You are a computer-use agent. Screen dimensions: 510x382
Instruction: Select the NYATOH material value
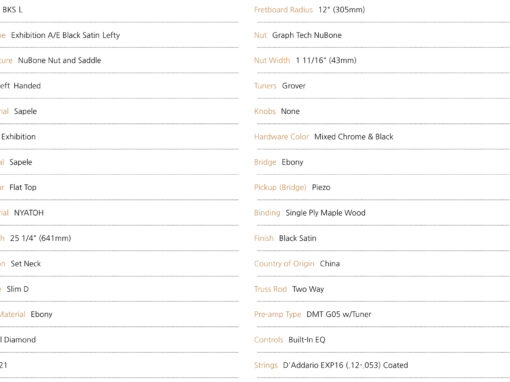point(29,213)
